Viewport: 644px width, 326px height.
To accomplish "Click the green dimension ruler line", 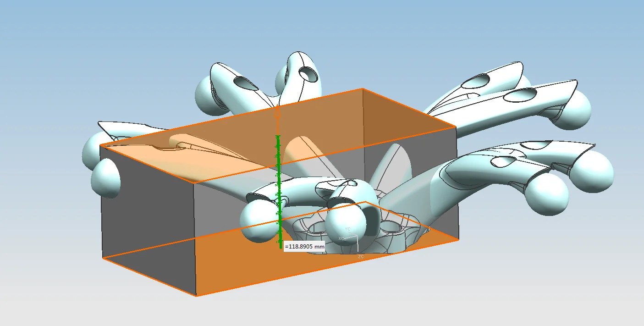I will [x=278, y=192].
